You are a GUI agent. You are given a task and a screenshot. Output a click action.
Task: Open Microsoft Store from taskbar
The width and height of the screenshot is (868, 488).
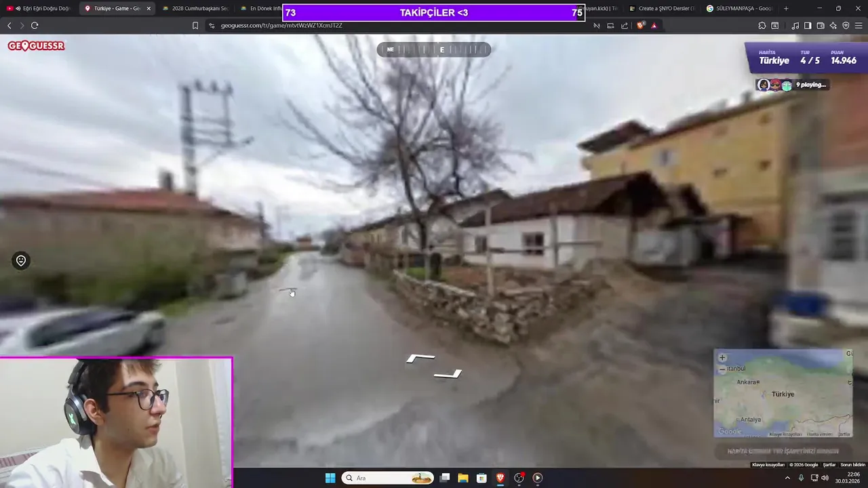(481, 478)
